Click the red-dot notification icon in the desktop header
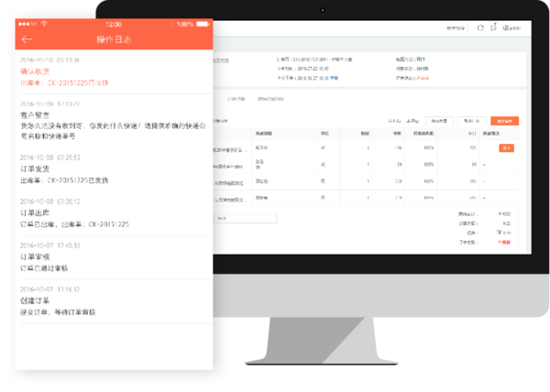This screenshot has height=392, width=550. coord(493,27)
